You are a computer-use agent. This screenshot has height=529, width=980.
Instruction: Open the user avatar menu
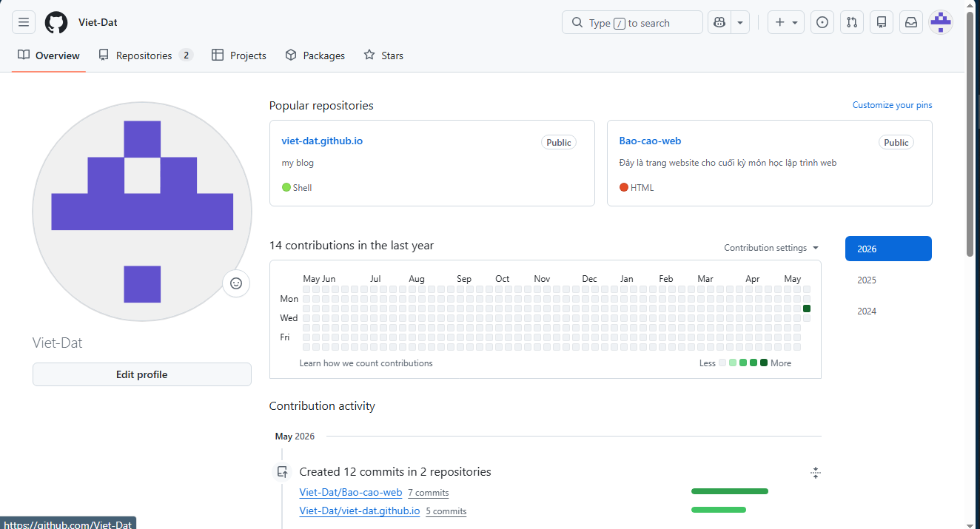coord(941,23)
